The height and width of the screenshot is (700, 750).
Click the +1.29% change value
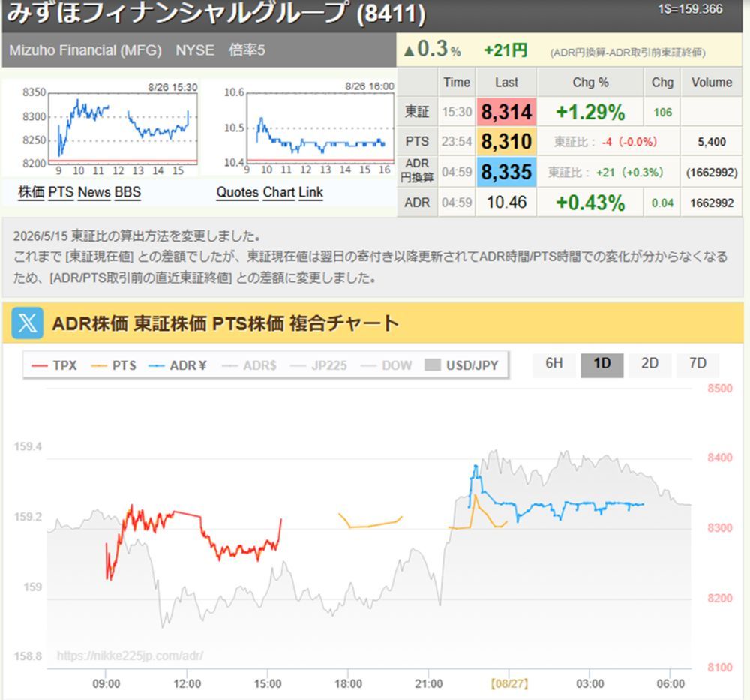pos(590,112)
